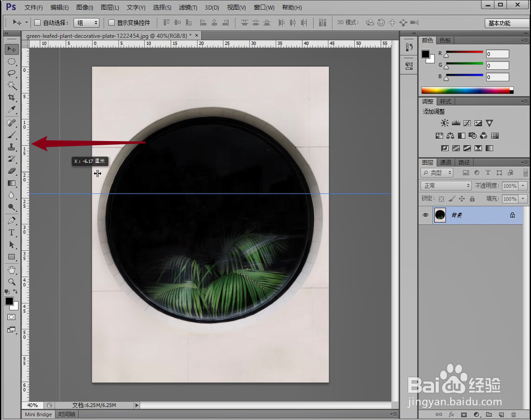Select the Pen tool
531x420 pixels.
[x=12, y=220]
